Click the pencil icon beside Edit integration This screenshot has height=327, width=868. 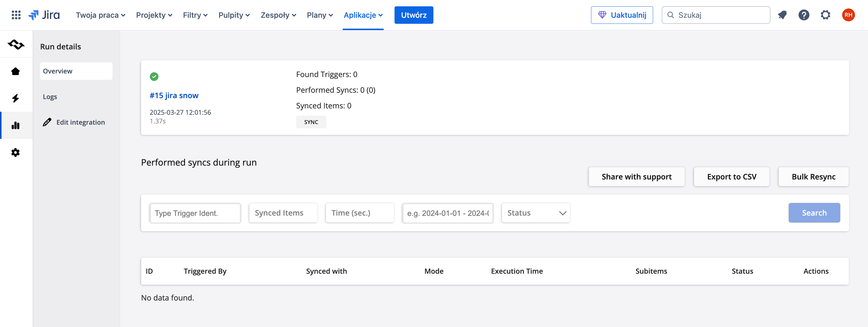click(47, 122)
